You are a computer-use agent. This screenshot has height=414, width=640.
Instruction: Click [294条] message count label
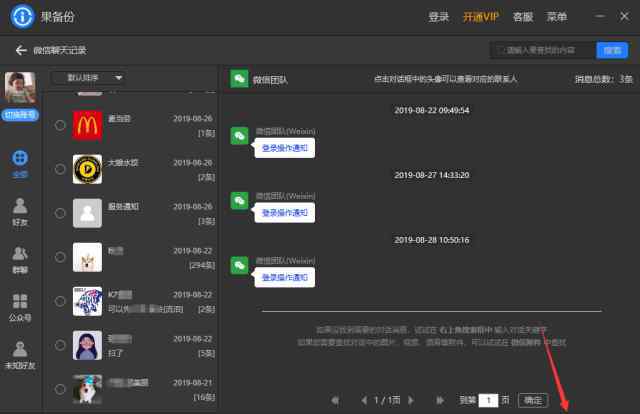point(202,265)
